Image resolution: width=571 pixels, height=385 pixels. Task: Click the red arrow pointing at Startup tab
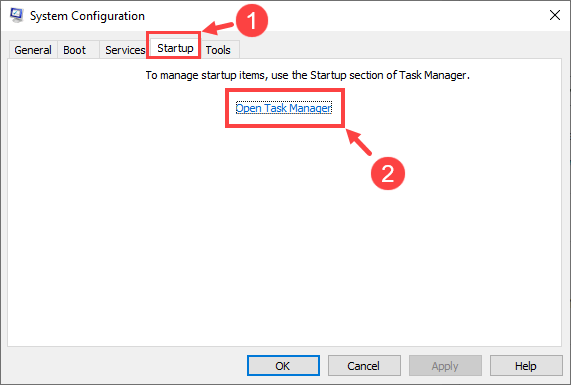(x=218, y=28)
